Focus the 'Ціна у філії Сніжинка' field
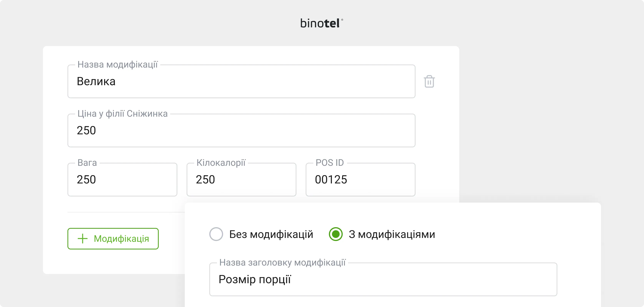This screenshot has width=644, height=307. pyautogui.click(x=242, y=131)
